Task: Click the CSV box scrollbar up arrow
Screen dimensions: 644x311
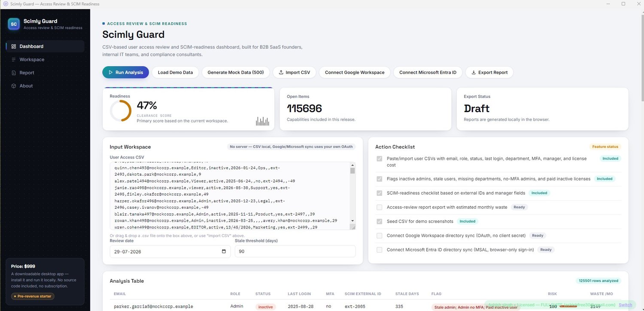Action: tap(352, 165)
